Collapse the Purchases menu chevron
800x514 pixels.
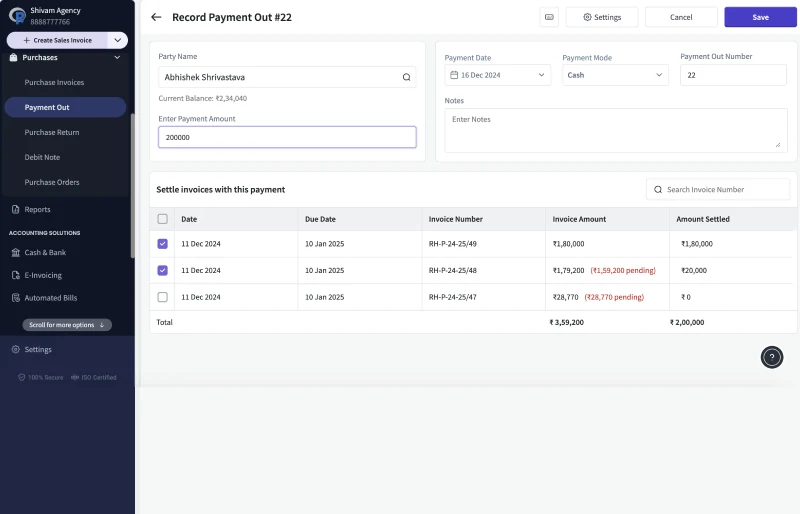pos(117,58)
